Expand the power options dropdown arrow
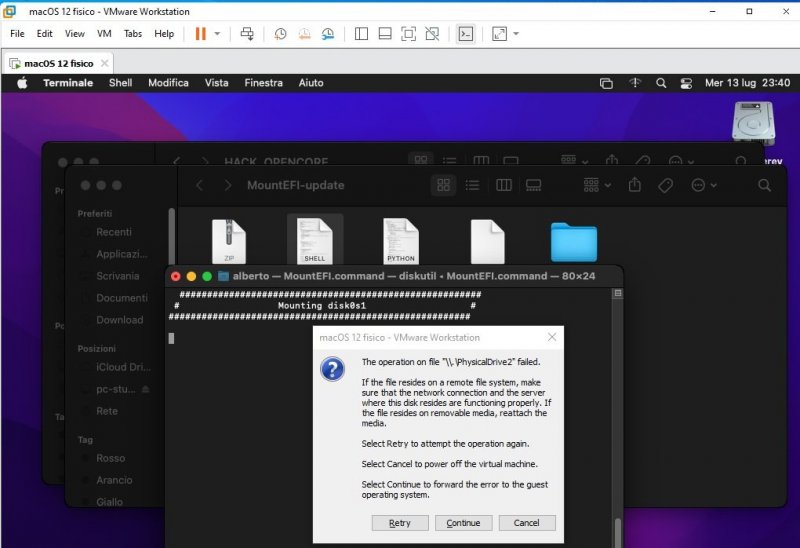Image resolution: width=800 pixels, height=548 pixels. (217, 33)
